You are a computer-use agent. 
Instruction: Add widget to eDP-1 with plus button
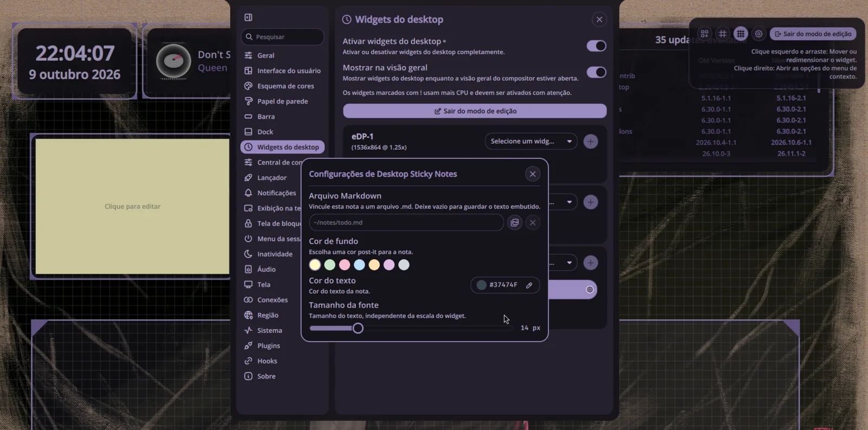[x=591, y=142]
